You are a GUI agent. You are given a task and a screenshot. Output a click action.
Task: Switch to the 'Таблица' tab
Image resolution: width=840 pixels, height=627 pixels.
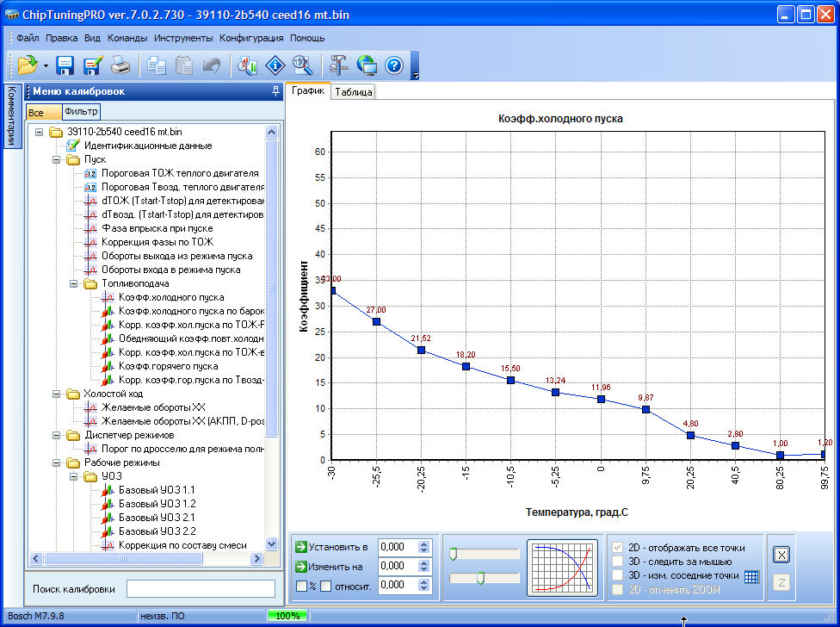(x=354, y=92)
